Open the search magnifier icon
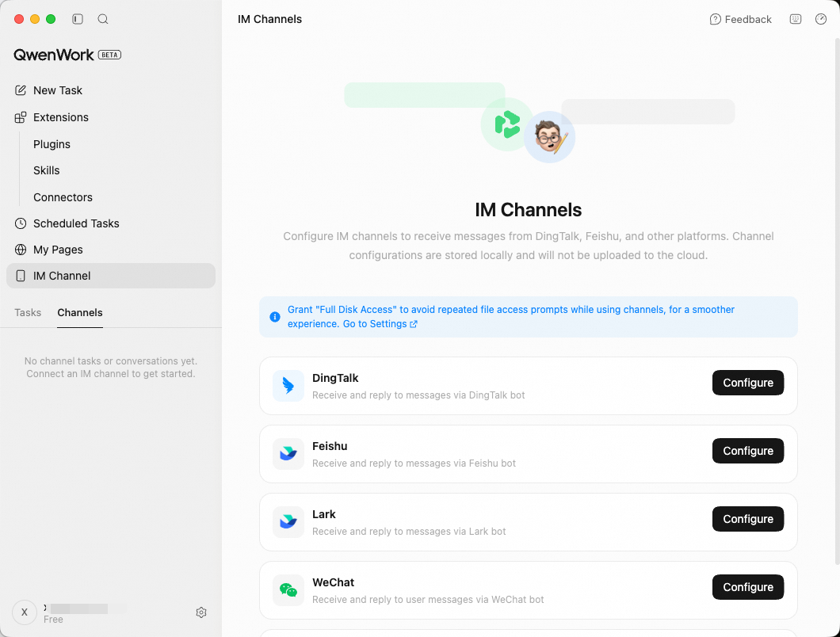Viewport: 840px width, 637px height. coord(103,19)
